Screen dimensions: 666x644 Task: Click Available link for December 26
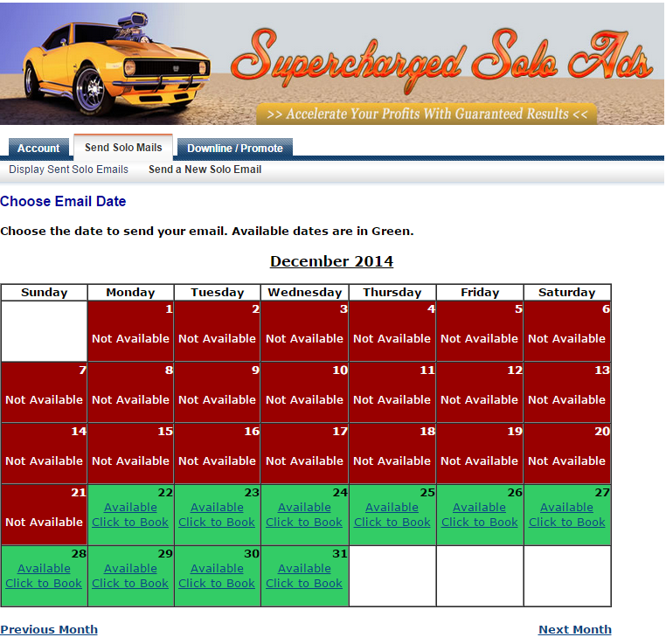pos(480,508)
